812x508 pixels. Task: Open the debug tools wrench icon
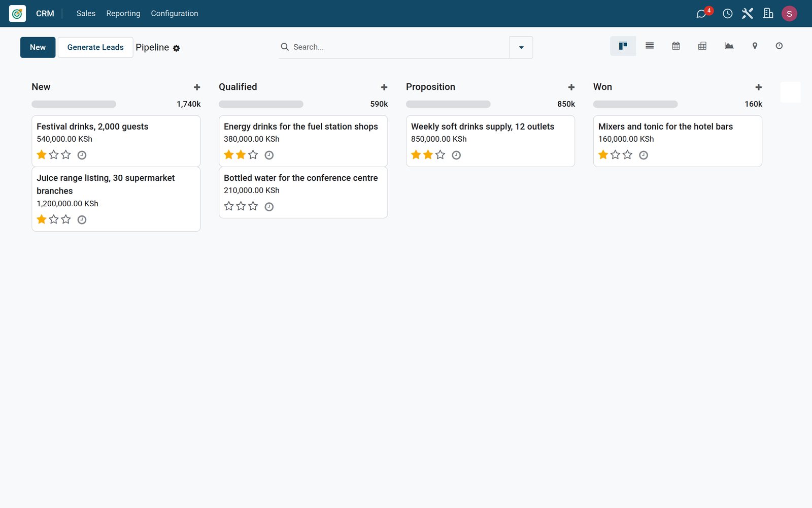coord(748,14)
